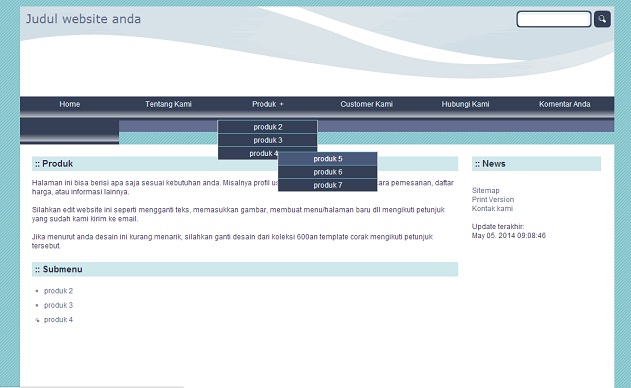Open Komentar Anda page
This screenshot has width=631, height=388.
[x=564, y=104]
